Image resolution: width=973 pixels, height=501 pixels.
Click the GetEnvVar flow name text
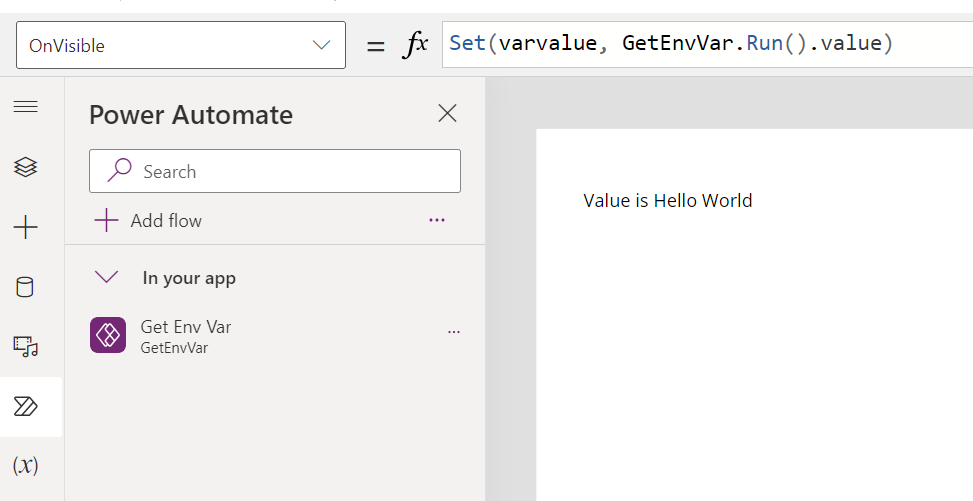tap(174, 348)
